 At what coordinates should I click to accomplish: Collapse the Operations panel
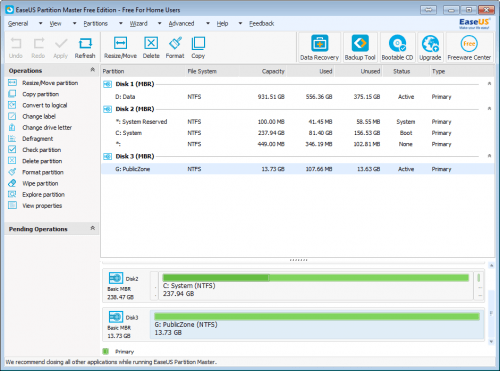93,70
